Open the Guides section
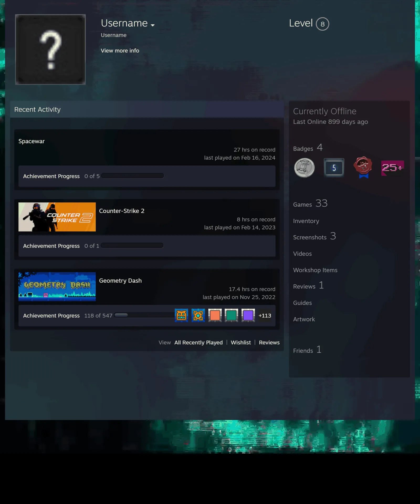Image resolution: width=420 pixels, height=504 pixels. pyautogui.click(x=302, y=303)
